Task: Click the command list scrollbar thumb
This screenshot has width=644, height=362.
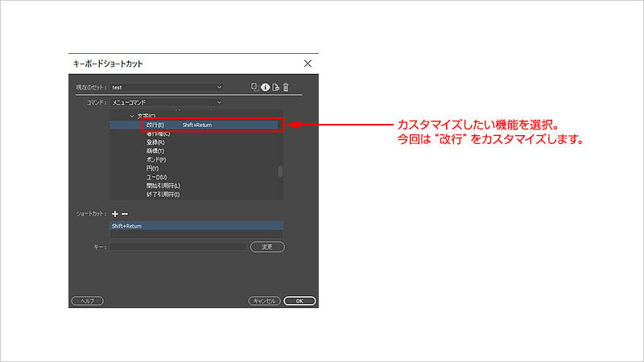Action: point(280,171)
